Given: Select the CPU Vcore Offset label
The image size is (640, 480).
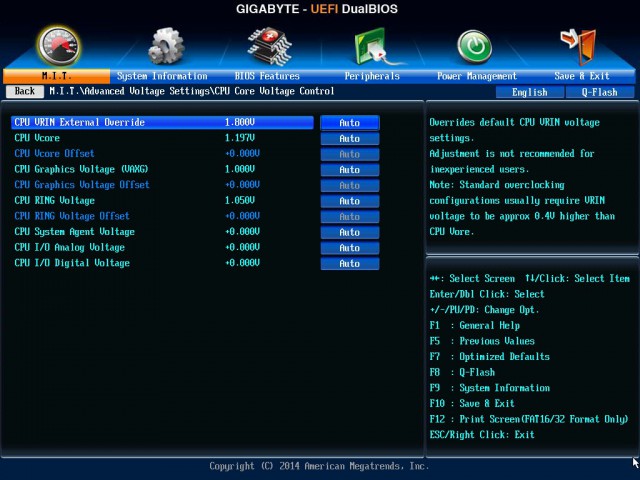Looking at the screenshot, I should (54, 153).
